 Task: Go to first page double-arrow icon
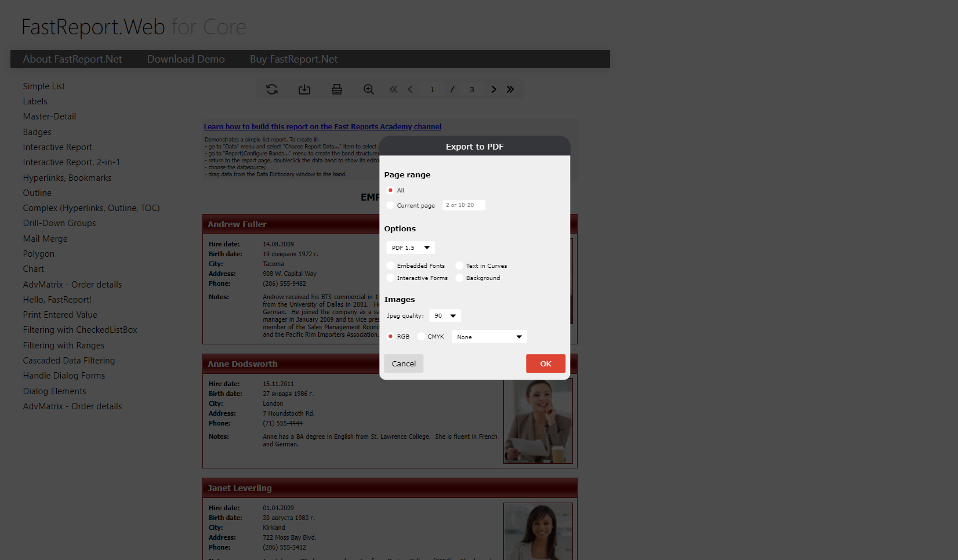coord(394,89)
